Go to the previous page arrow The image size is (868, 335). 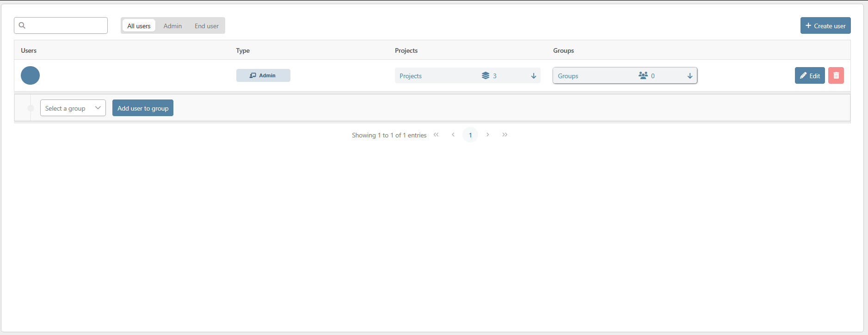point(453,135)
